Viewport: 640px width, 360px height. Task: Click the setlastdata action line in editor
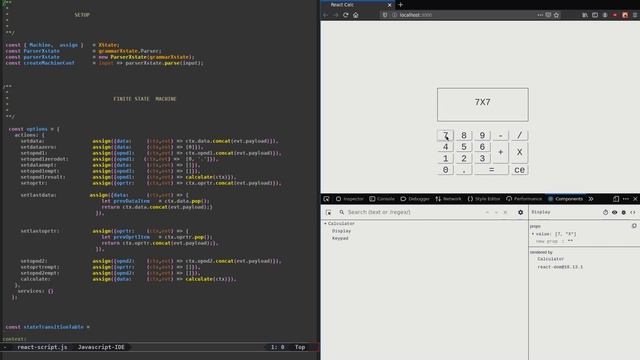38,195
